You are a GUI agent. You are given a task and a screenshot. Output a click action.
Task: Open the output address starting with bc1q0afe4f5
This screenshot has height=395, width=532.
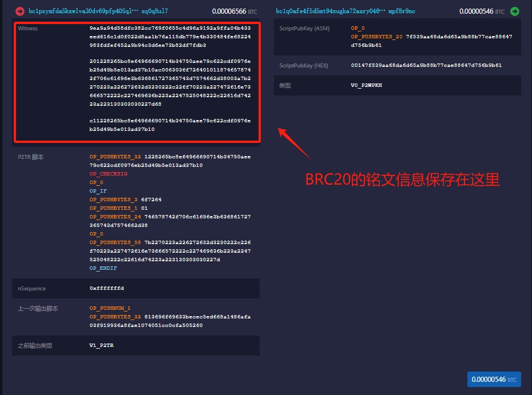[x=345, y=11]
